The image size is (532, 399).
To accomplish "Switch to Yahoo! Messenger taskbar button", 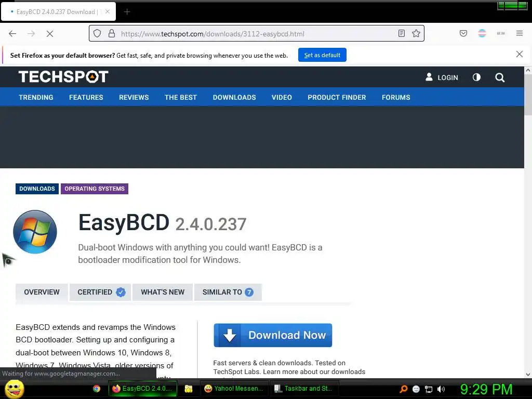I will (234, 389).
